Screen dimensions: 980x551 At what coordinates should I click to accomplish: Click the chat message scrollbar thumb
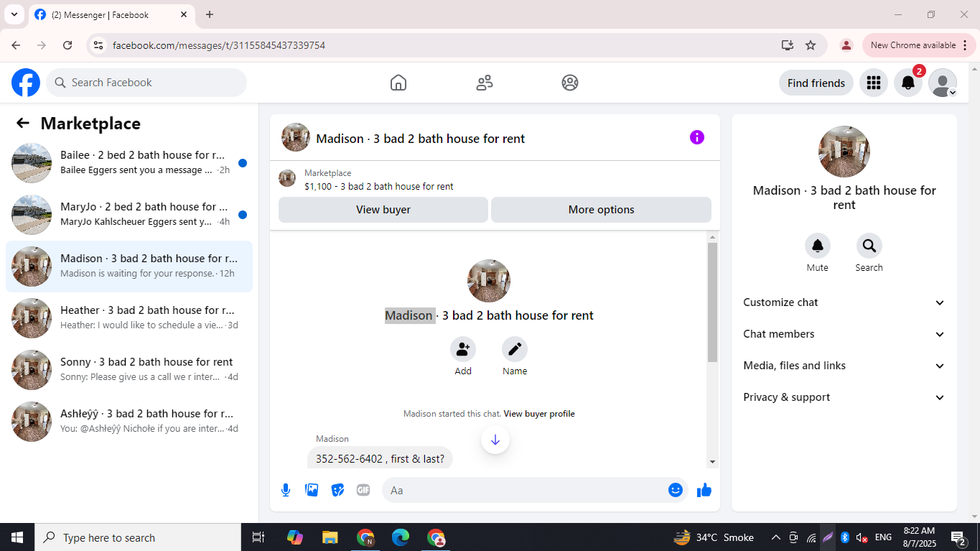(x=712, y=302)
